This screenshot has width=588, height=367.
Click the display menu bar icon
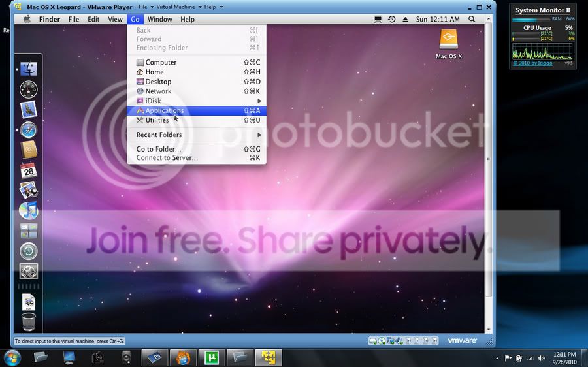click(378, 19)
